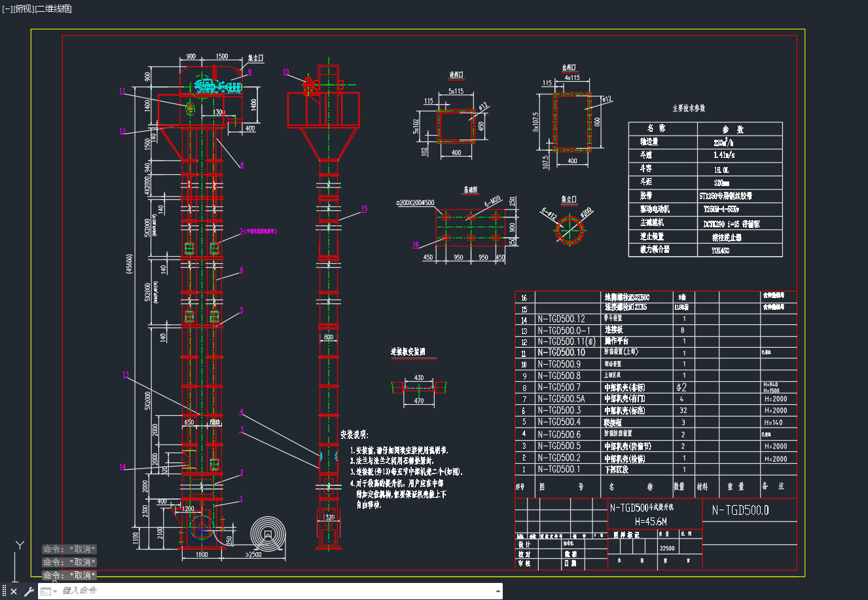This screenshot has width=868, height=600.
Task: Select magenta balloon number 16
Action: 416,245
